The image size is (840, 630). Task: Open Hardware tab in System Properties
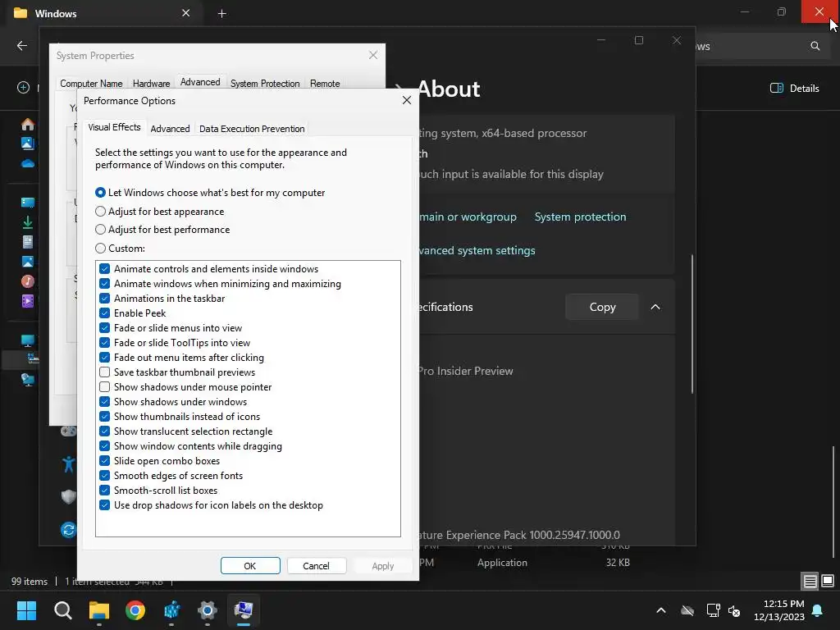151,84
